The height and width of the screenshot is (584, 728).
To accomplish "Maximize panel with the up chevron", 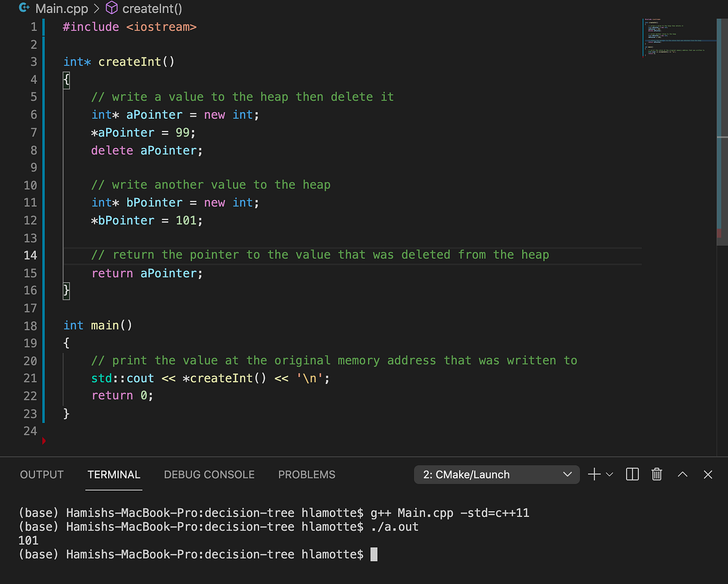I will (683, 474).
